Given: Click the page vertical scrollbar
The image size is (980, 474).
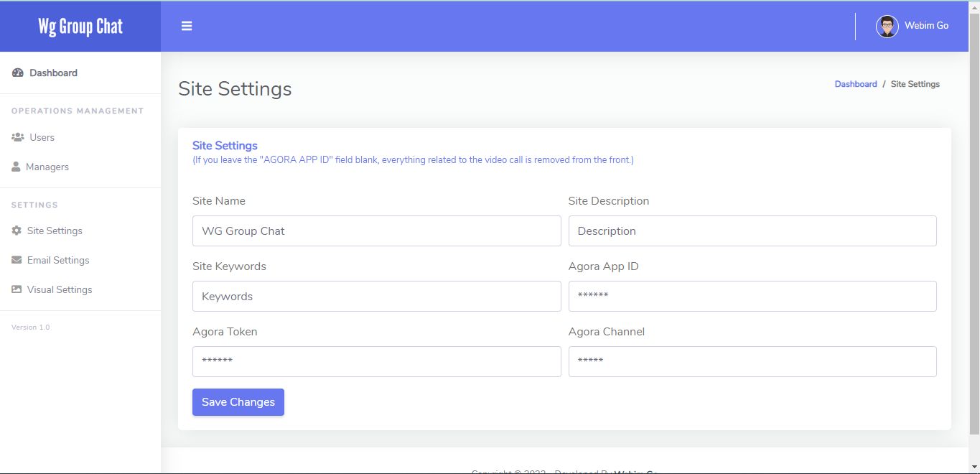Looking at the screenshot, I should click(974, 215).
